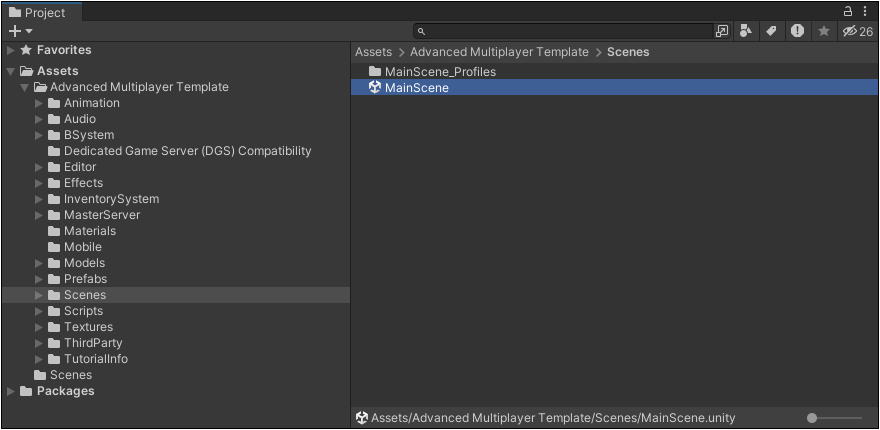
Task: Expand the Editor folder arrow
Action: (x=39, y=167)
